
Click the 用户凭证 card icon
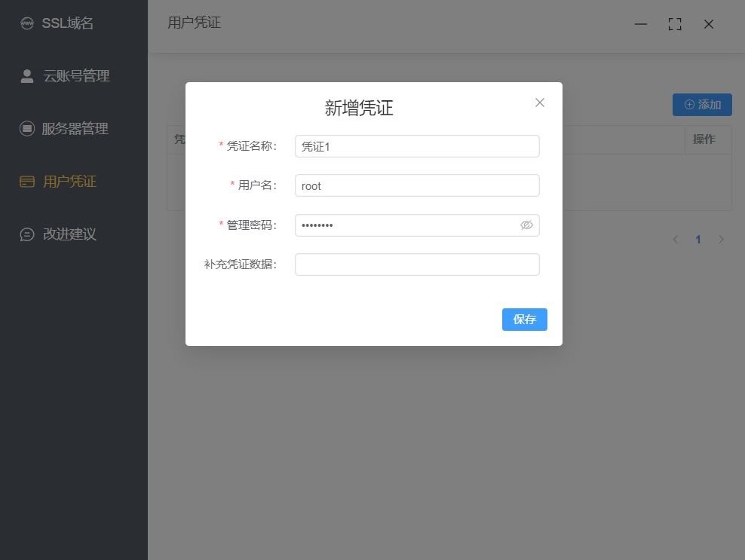click(27, 182)
